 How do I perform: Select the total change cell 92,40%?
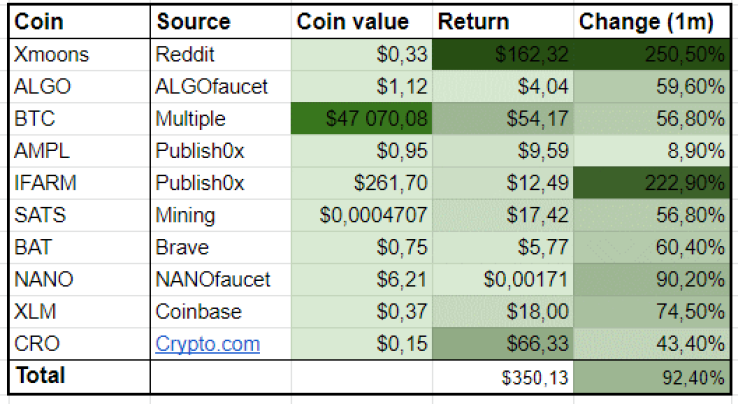pos(652,377)
